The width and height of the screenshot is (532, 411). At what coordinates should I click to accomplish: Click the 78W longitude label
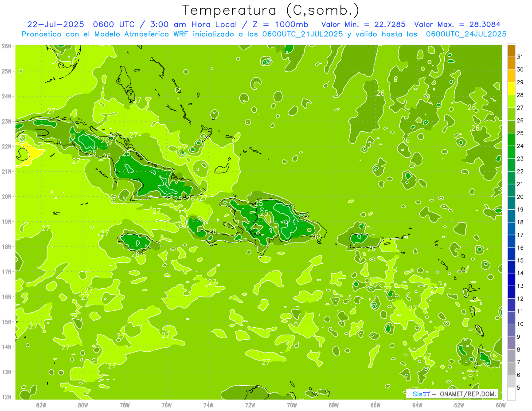click(x=125, y=405)
